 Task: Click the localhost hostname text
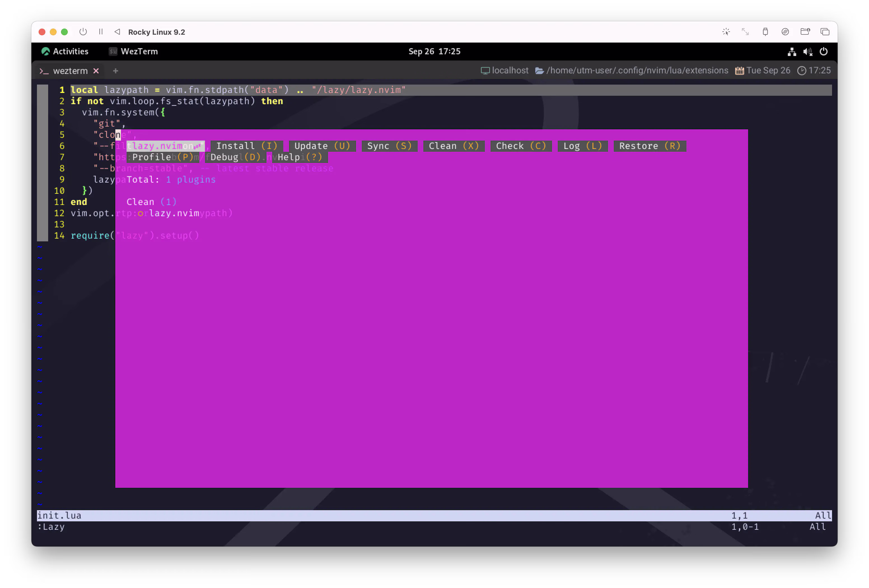510,70
